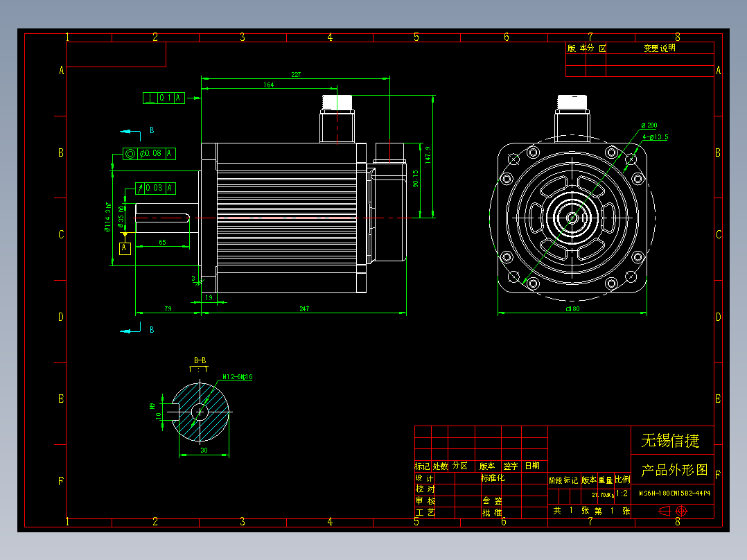Image resolution: width=747 pixels, height=560 pixels.
Task: Select the 164 dimension text
Action: 269,85
